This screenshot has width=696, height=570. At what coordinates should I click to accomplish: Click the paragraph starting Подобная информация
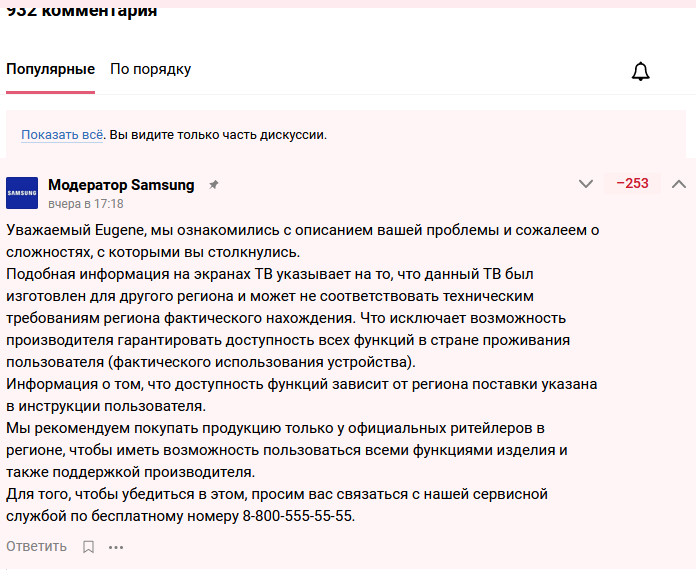click(285, 317)
